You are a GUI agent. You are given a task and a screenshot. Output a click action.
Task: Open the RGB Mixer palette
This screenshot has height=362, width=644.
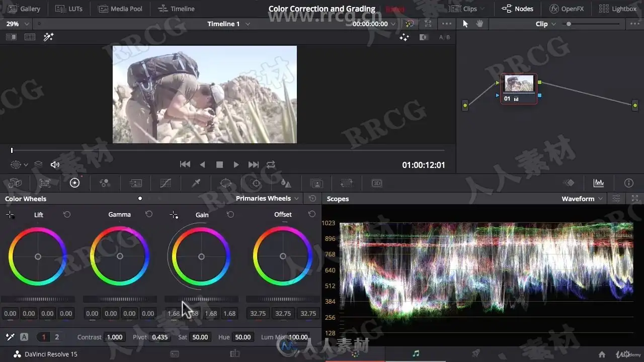coord(105,183)
